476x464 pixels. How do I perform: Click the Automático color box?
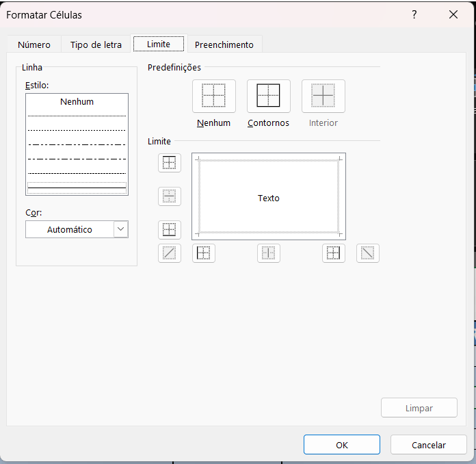(70, 229)
